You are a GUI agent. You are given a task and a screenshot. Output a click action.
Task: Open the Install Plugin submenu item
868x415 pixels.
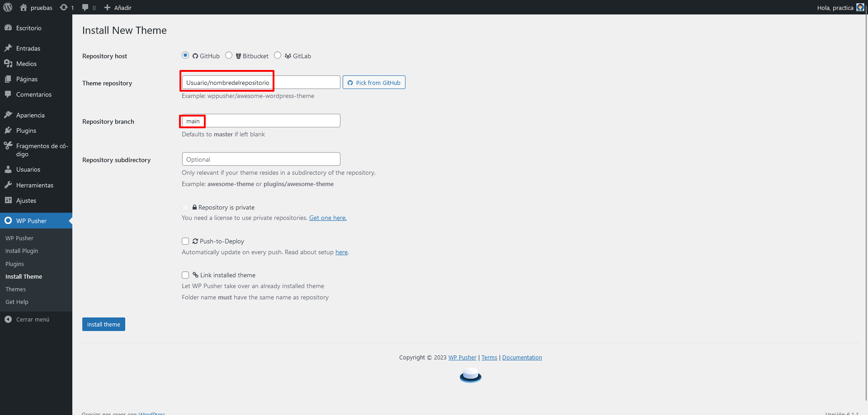pyautogui.click(x=22, y=251)
